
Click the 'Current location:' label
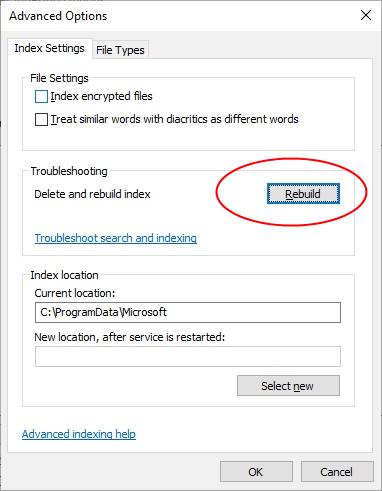[x=75, y=293]
